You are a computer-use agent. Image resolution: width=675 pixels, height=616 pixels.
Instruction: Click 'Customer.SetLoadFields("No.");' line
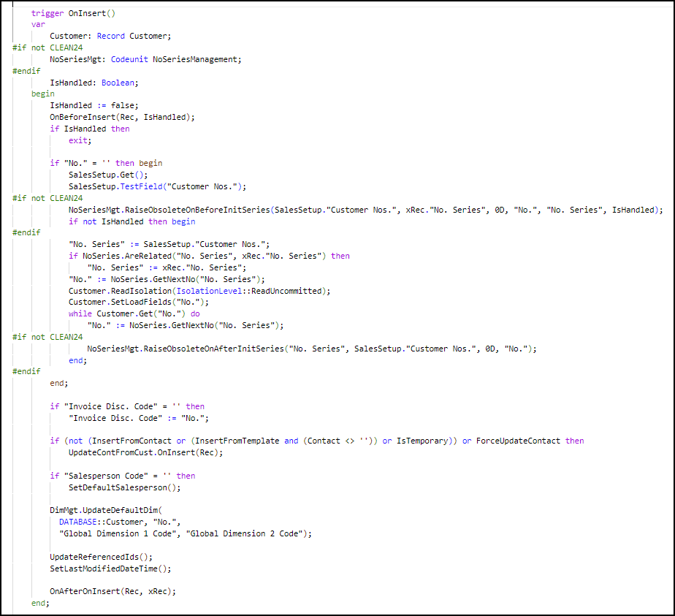[x=139, y=302]
